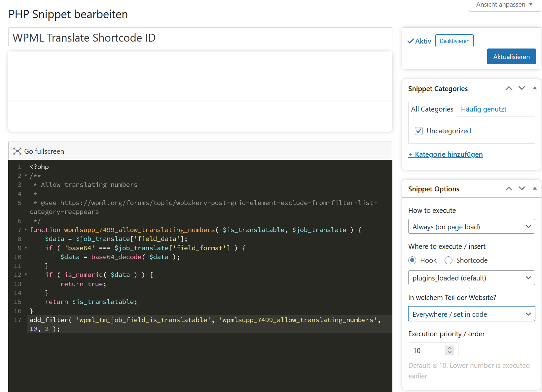Click the 'return true;' line
Screen dimensions: 542x392
tap(83, 284)
